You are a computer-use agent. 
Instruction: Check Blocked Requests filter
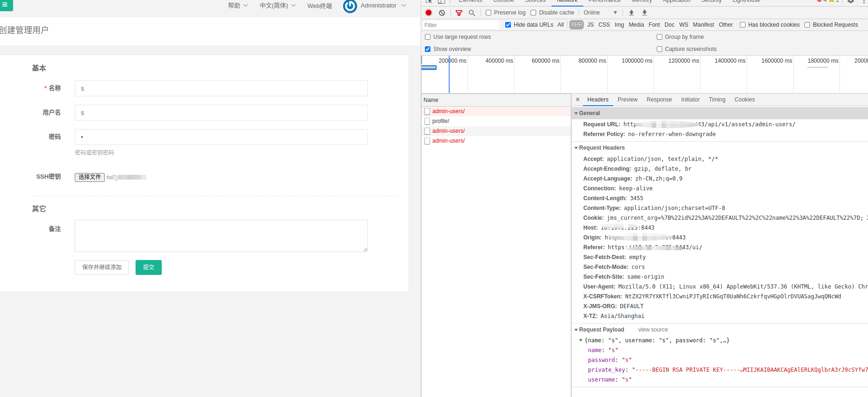click(807, 25)
